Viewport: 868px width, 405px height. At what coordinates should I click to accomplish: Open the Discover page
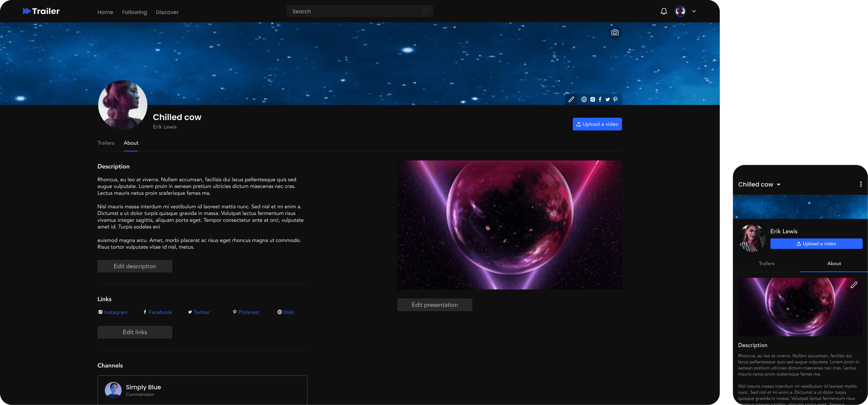click(x=167, y=12)
